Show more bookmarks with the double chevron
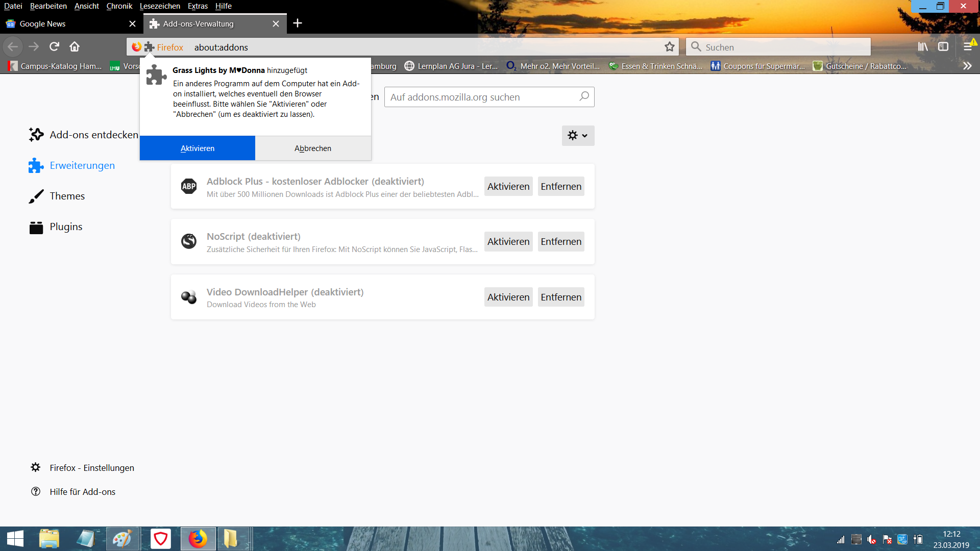Screen dimensions: 980x551 (967, 66)
